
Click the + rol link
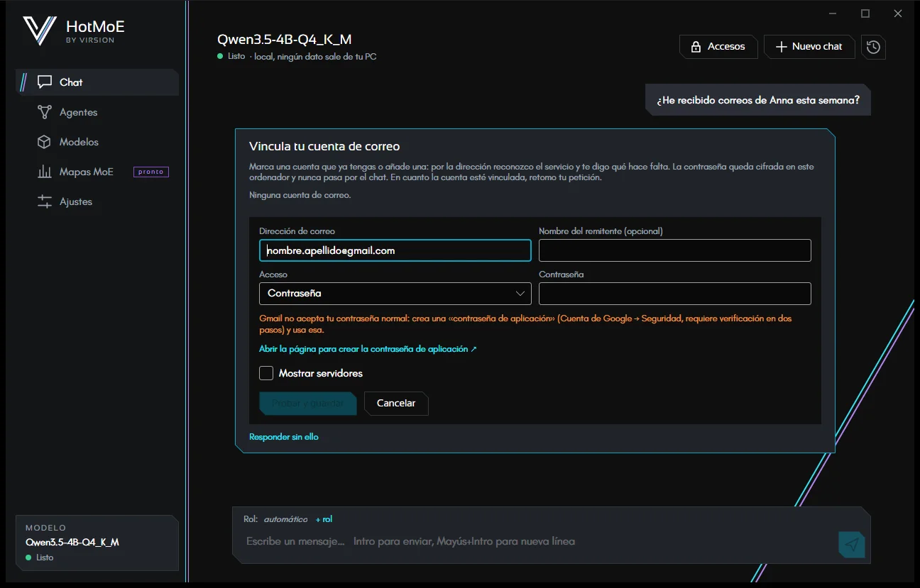pos(324,519)
